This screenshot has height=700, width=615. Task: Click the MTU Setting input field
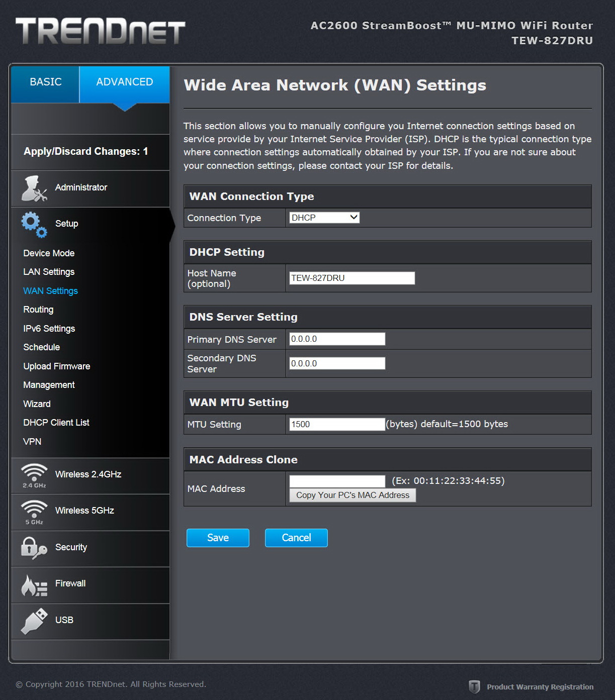tap(337, 424)
